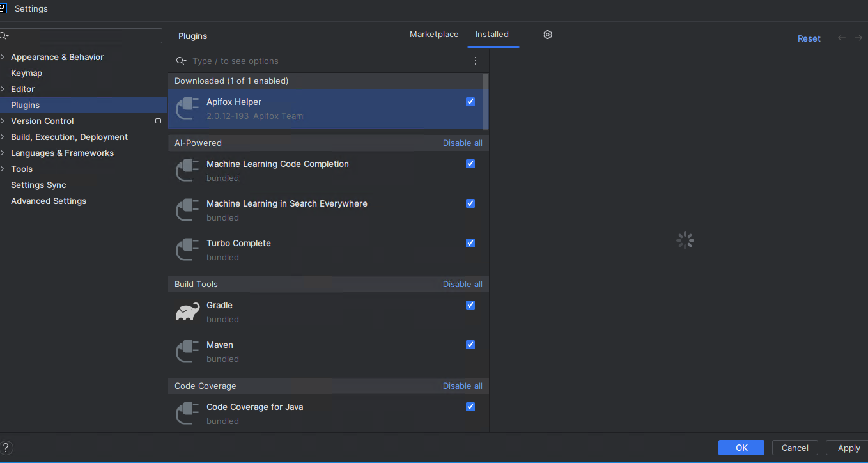Click the Cancel button
Viewport: 868px width, 463px height.
[x=795, y=448]
